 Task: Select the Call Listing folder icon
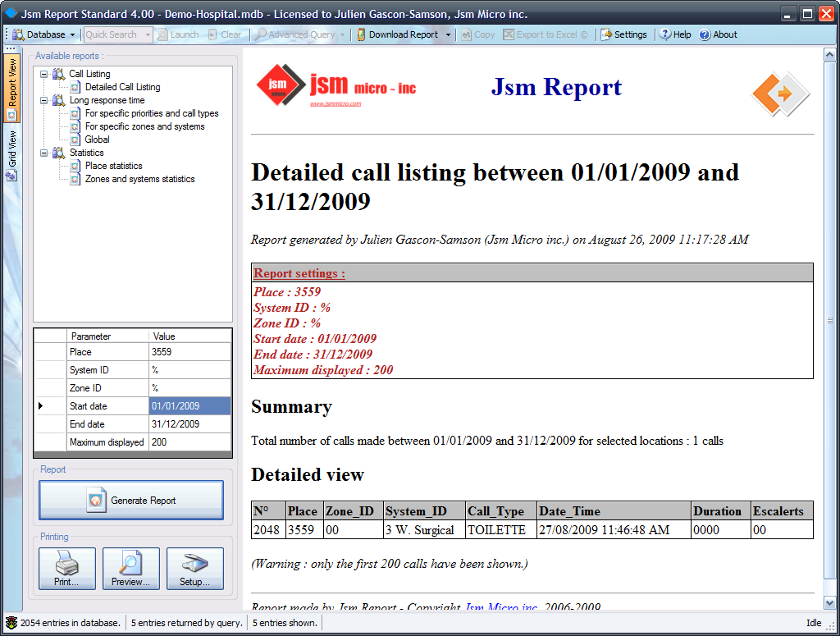tap(58, 74)
